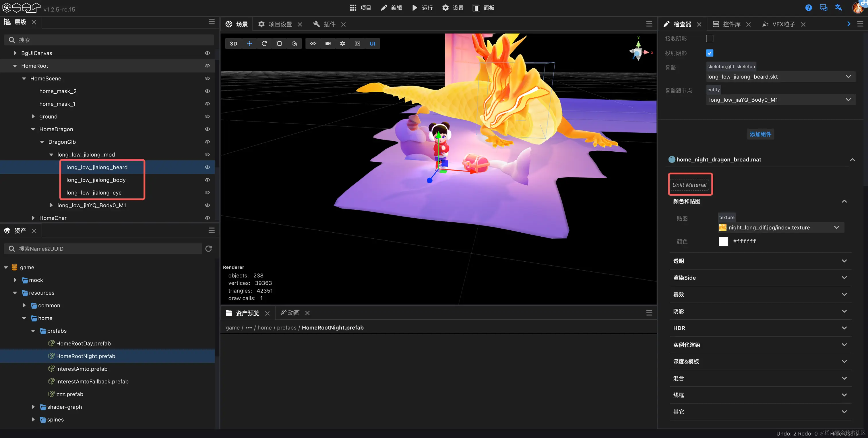Open the help question mark icon

tap(808, 8)
